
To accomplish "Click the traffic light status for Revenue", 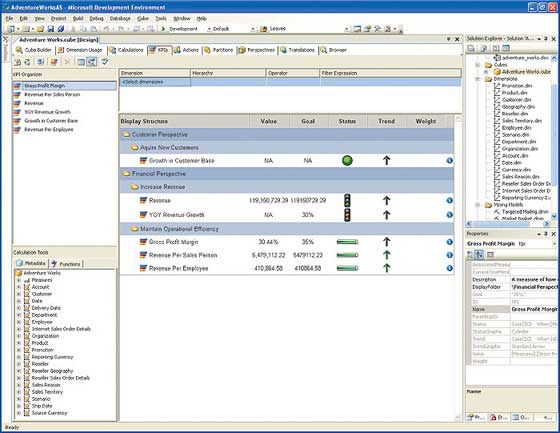I will [347, 200].
